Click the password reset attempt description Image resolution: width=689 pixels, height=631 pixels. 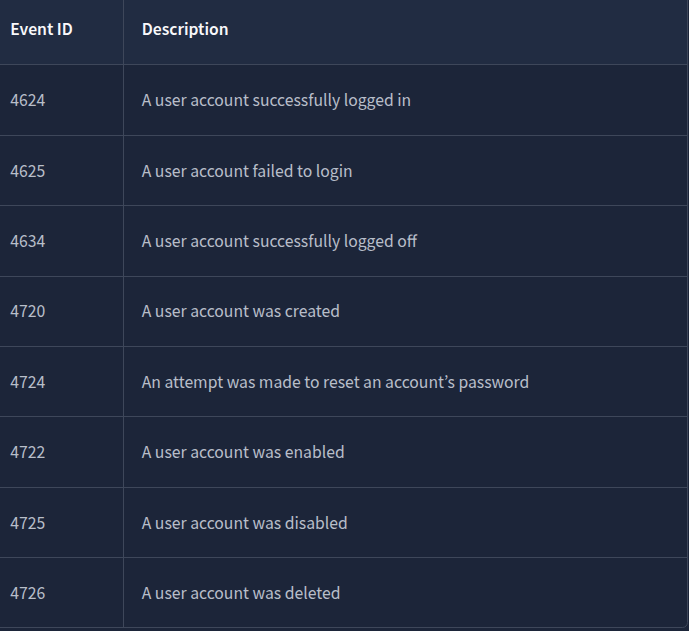(335, 382)
